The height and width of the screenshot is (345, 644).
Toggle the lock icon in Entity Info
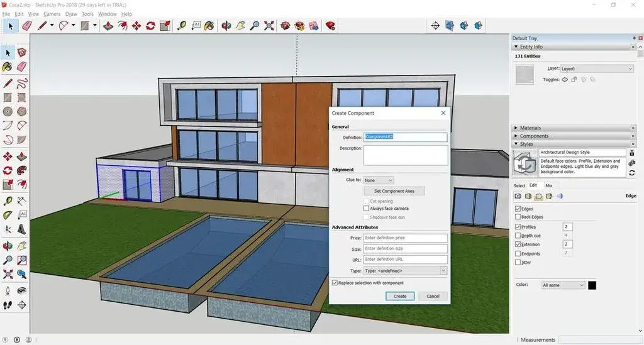[x=574, y=80]
